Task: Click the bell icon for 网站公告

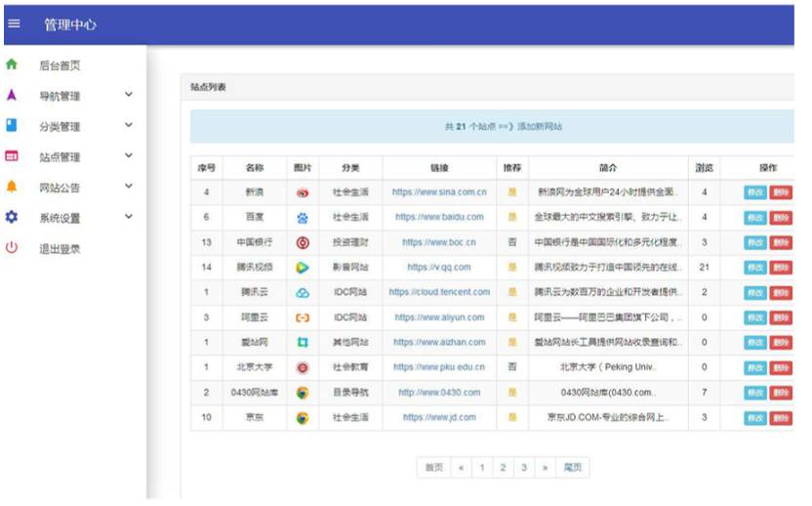Action: tap(12, 187)
